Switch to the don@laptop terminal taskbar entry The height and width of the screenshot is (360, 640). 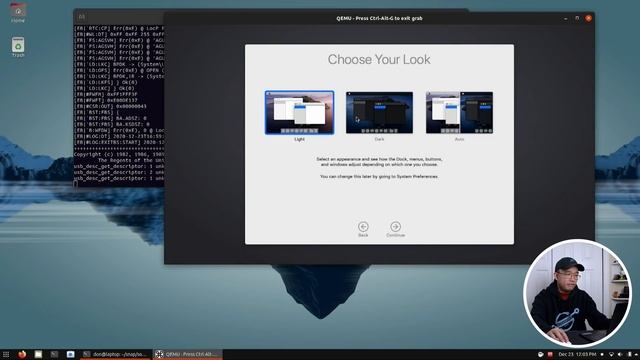point(115,354)
